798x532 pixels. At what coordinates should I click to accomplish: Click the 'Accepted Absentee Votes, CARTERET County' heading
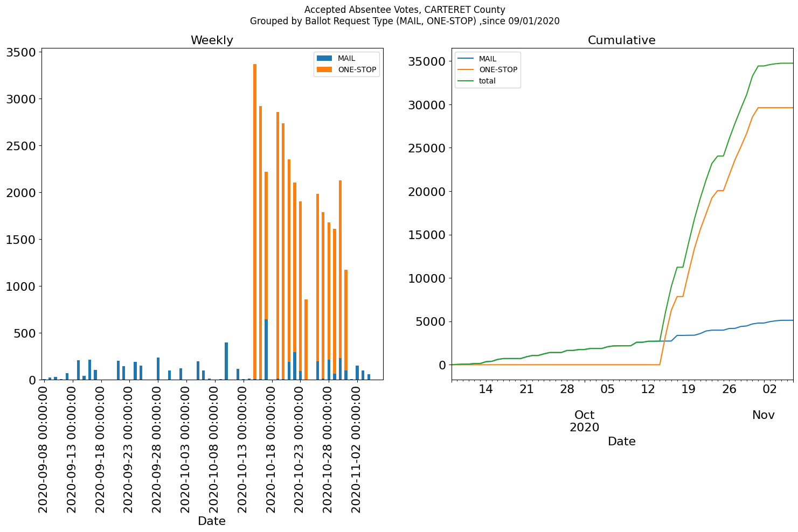405,10
